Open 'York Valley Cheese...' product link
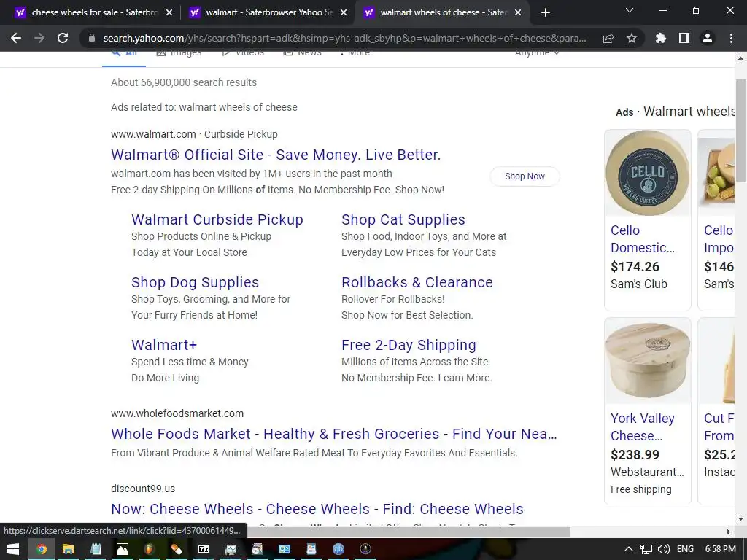The height and width of the screenshot is (560, 747). click(x=643, y=427)
